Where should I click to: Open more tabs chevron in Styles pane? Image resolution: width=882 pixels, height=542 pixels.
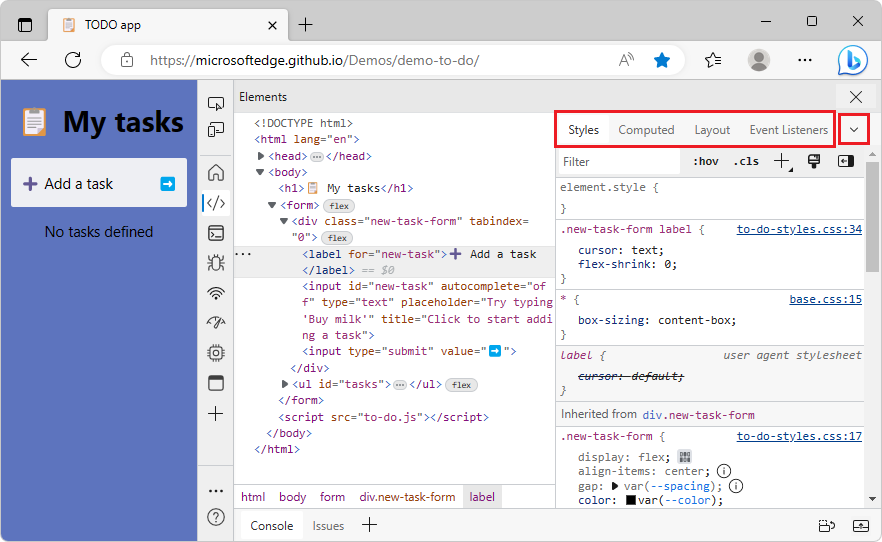pyautogui.click(x=854, y=130)
